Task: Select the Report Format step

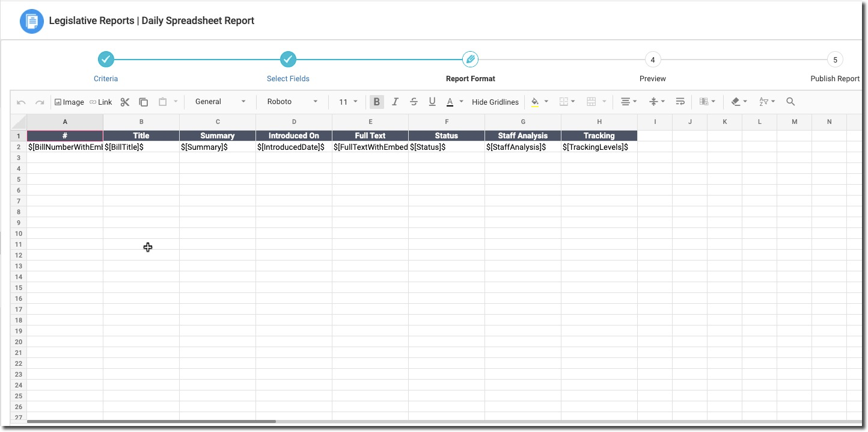Action: tap(471, 79)
